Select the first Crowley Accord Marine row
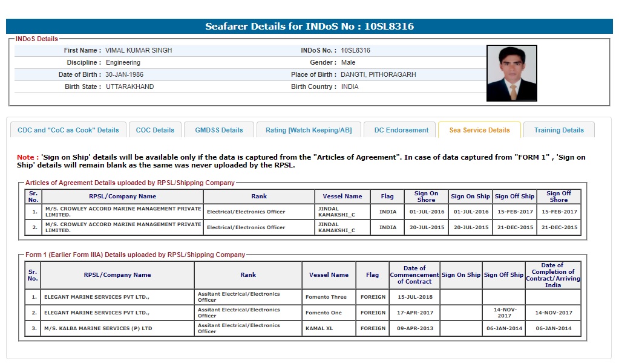The width and height of the screenshot is (619, 364). pyautogui.click(x=123, y=212)
